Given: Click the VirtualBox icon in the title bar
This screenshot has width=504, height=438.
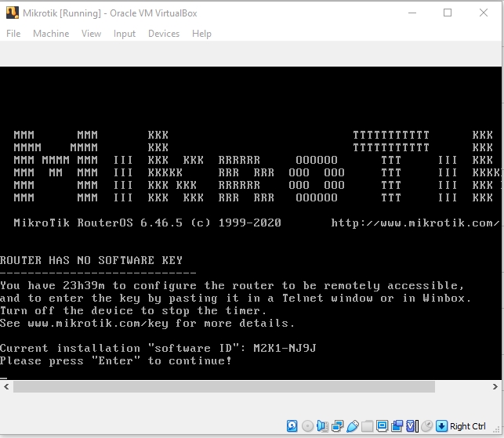Looking at the screenshot, I should tap(13, 13).
